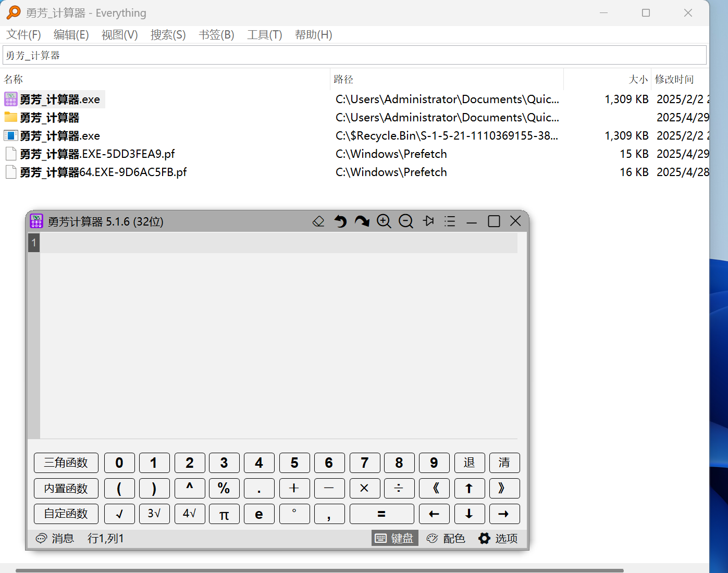Sort results by 修改时间 column header
This screenshot has width=728, height=573.
click(x=680, y=79)
